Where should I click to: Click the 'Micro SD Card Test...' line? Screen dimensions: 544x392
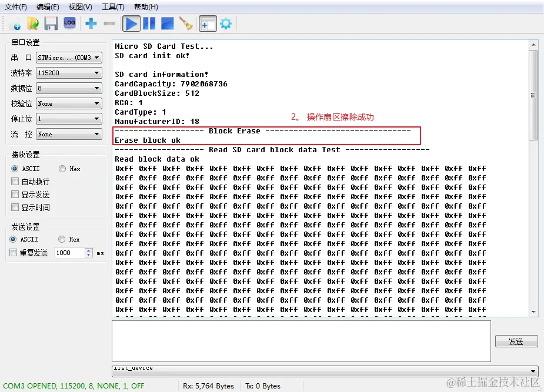pyautogui.click(x=163, y=46)
